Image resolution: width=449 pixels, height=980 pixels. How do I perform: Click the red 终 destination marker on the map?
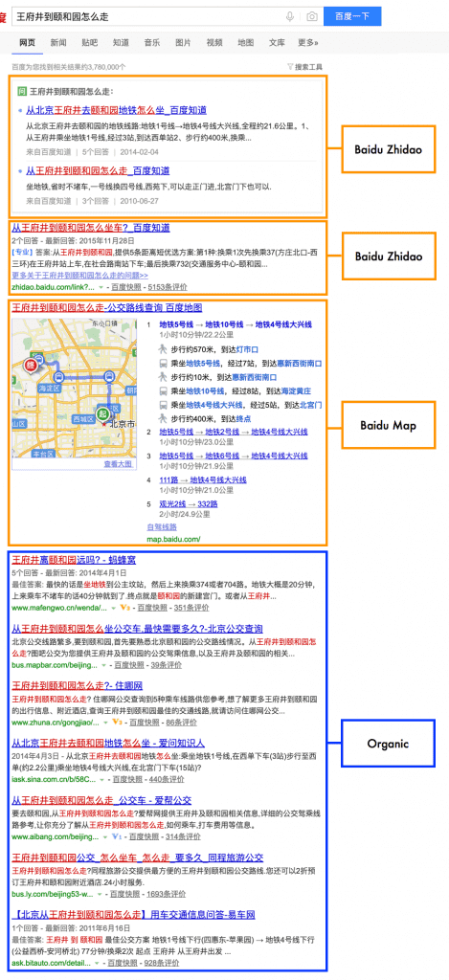click(x=29, y=365)
